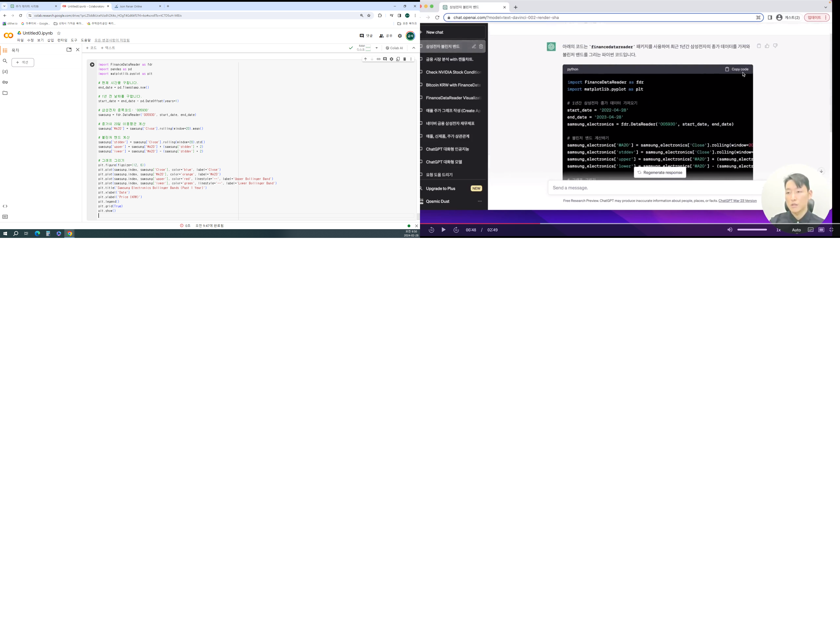Seek on the video progress bar
The image size is (840, 621).
[x=630, y=224]
